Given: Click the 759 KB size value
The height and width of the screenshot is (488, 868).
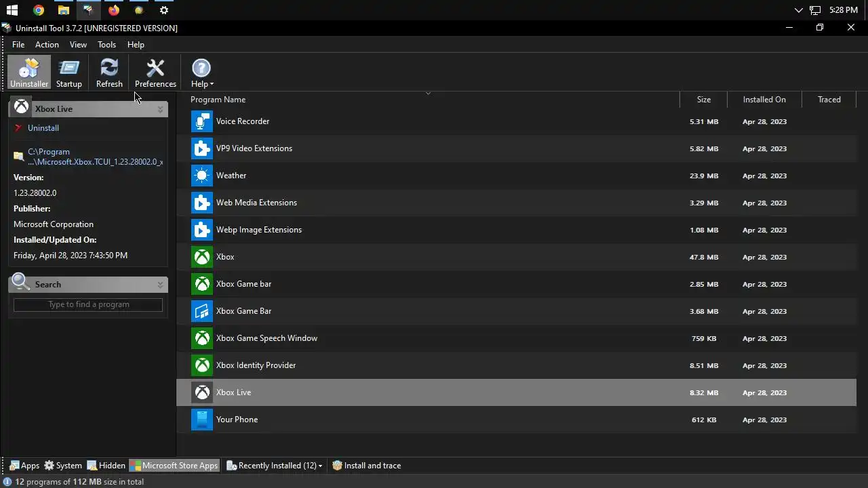Looking at the screenshot, I should click(x=704, y=339).
